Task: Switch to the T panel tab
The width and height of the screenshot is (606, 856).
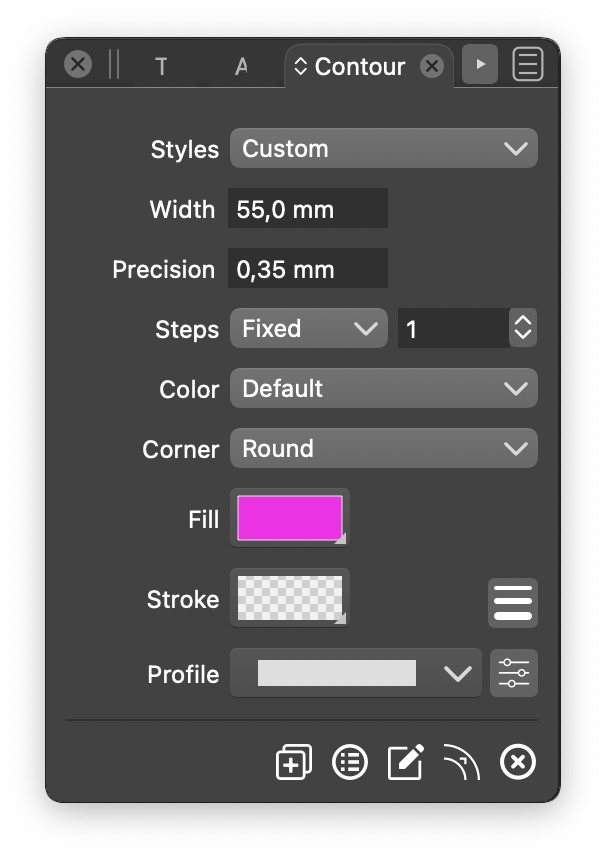Action: point(161,67)
